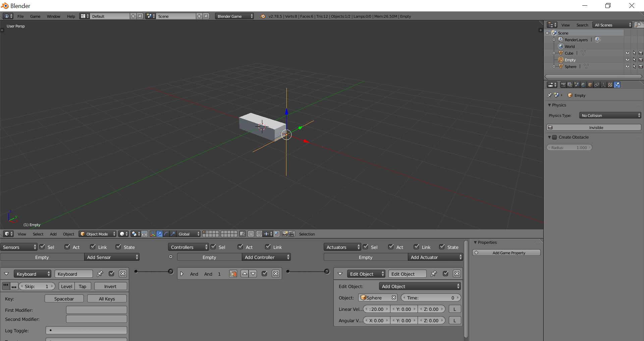
Task: Open the Render properties camera icon
Action: pyautogui.click(x=563, y=85)
